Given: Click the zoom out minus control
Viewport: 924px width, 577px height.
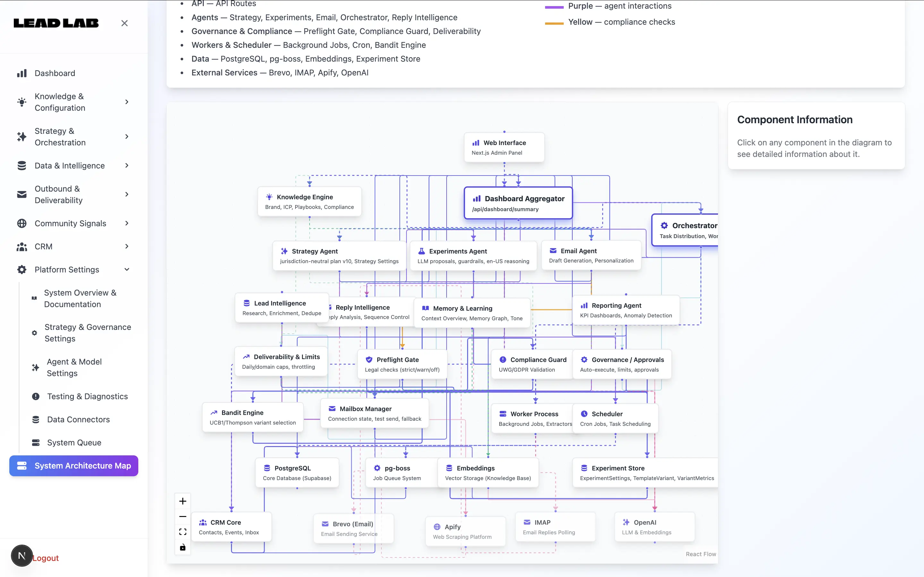Looking at the screenshot, I should coord(183,516).
